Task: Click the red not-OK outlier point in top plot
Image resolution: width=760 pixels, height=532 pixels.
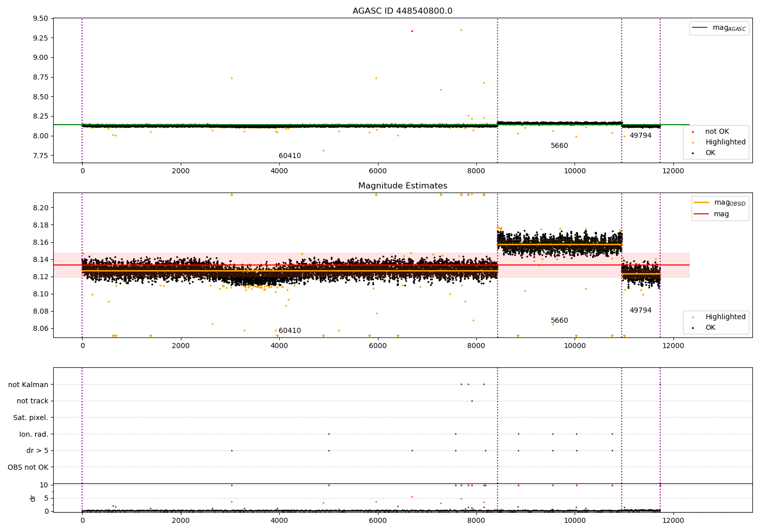Action: click(412, 31)
